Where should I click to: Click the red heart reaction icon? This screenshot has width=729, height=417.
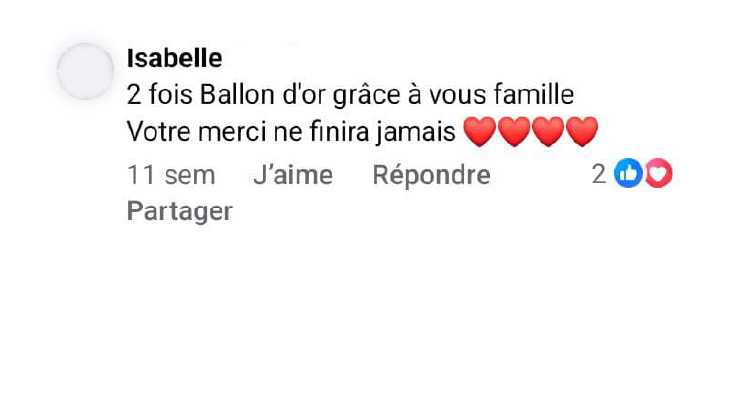(659, 173)
